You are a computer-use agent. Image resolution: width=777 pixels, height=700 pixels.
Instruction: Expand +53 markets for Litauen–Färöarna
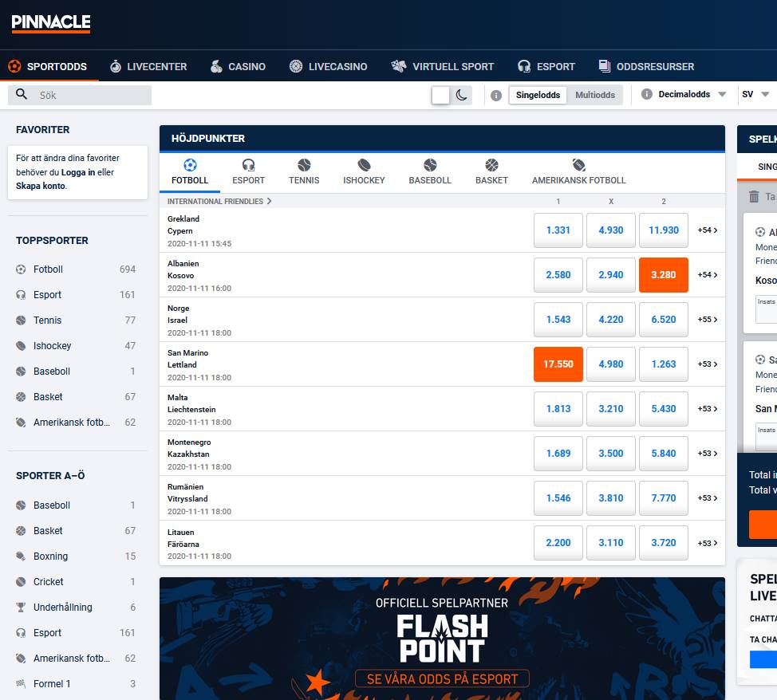point(707,543)
